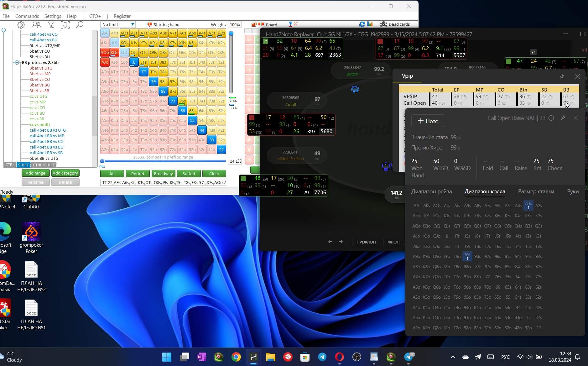Toggle the KK cell in the Flopzilla matrix
588x366 pixels.
114,43
